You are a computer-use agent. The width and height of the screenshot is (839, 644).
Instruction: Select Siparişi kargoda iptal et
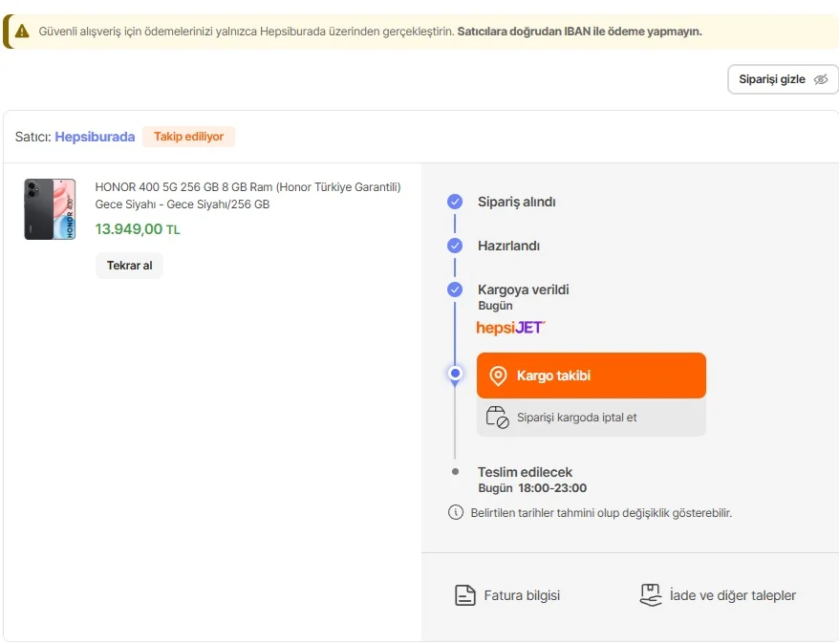click(576, 418)
